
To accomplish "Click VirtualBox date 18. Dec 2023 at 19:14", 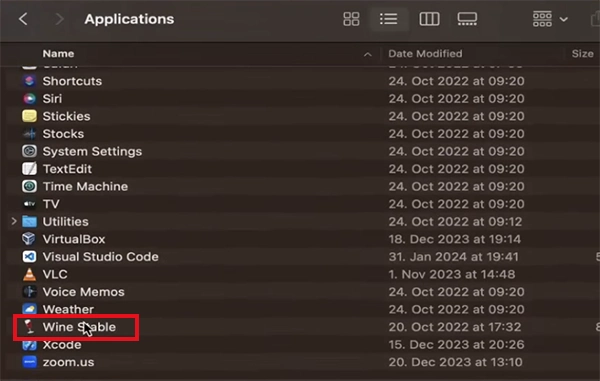I will click(x=454, y=239).
